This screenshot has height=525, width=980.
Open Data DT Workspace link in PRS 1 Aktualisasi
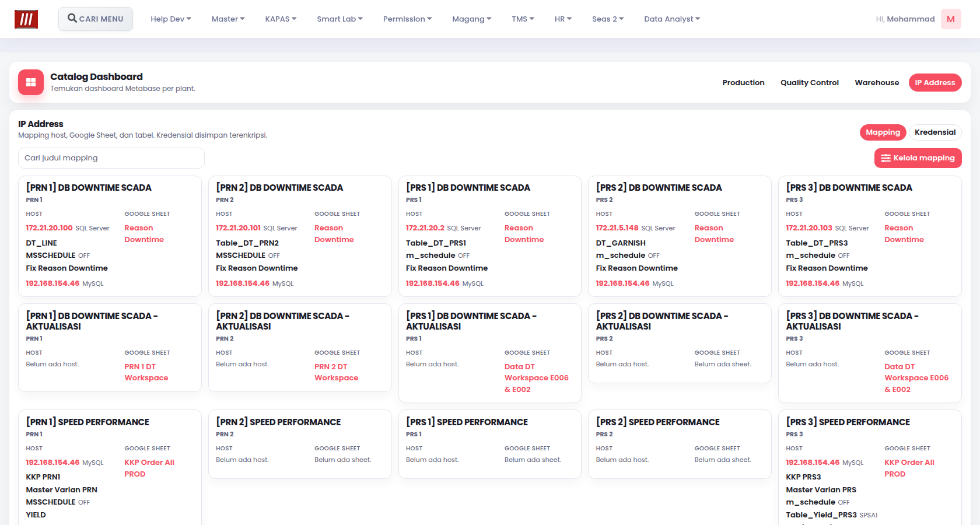(537, 378)
